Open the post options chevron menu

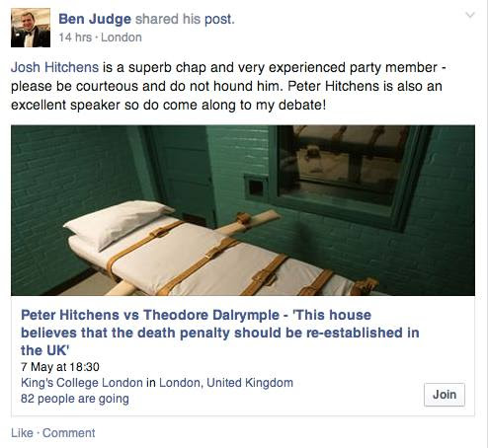coord(470,15)
